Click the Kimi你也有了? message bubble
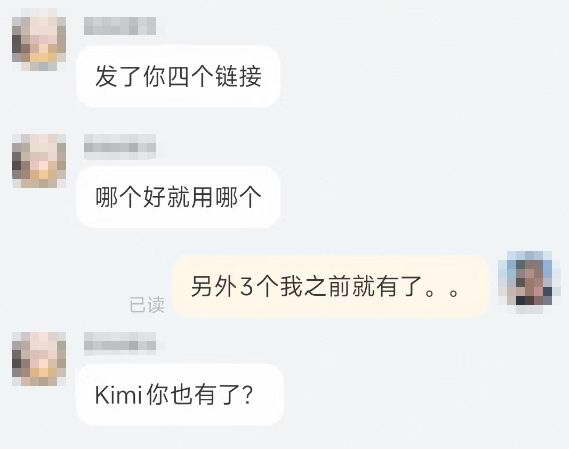This screenshot has height=449, width=569. coord(180,395)
